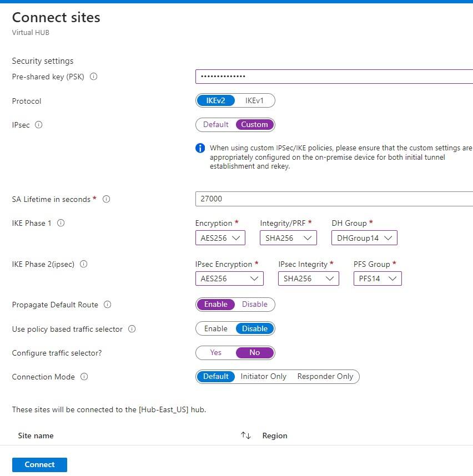Click the SA Lifetime info icon

click(106, 199)
